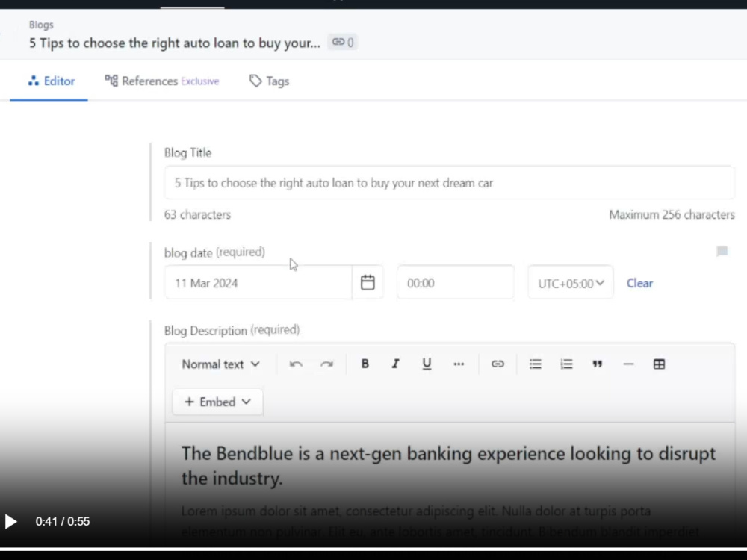Apply italic formatting in description toolbar
The height and width of the screenshot is (560, 747).
tap(395, 364)
